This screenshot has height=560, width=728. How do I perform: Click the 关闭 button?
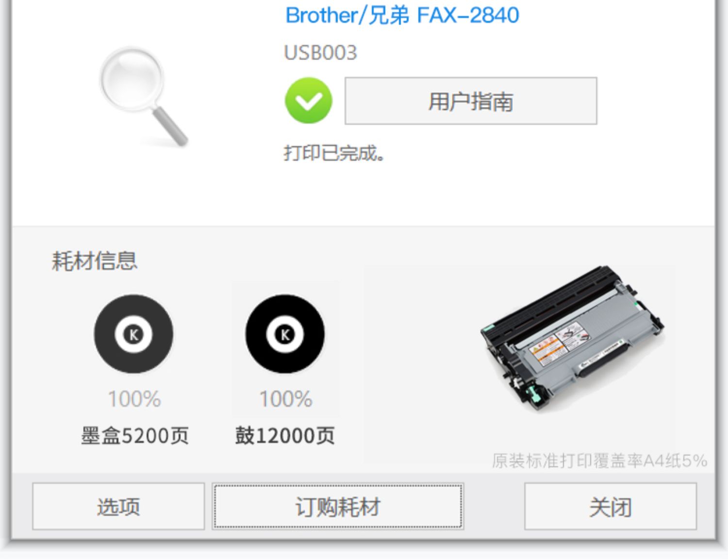click(611, 506)
